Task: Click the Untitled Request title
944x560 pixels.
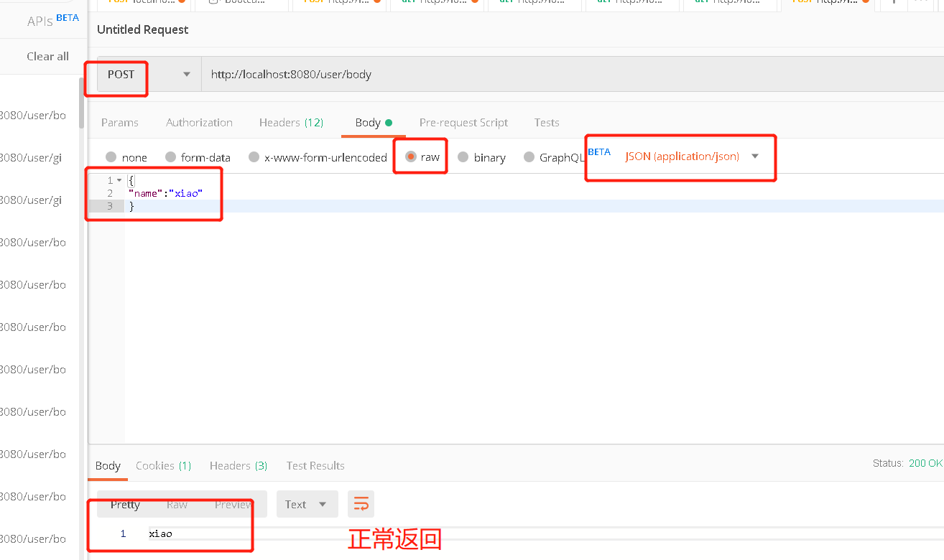Action: tap(142, 29)
